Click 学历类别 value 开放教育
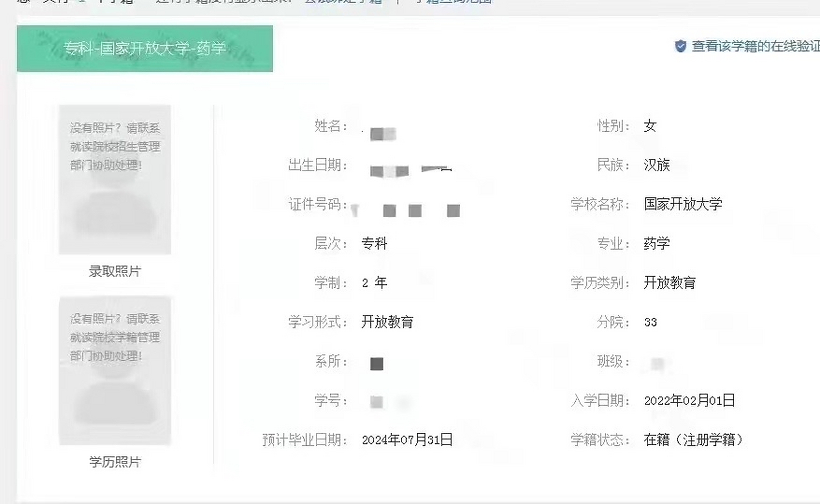Image resolution: width=820 pixels, height=504 pixels. pos(670,283)
